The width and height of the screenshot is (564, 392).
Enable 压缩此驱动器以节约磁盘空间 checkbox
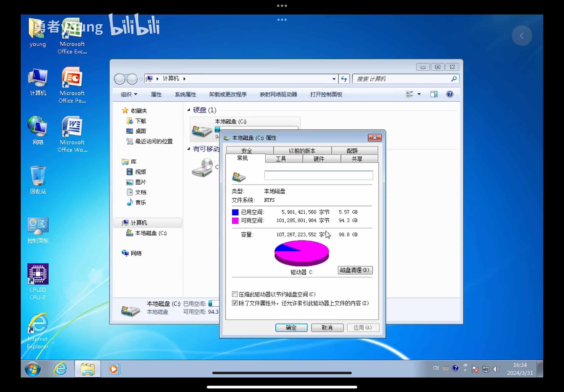(x=235, y=294)
